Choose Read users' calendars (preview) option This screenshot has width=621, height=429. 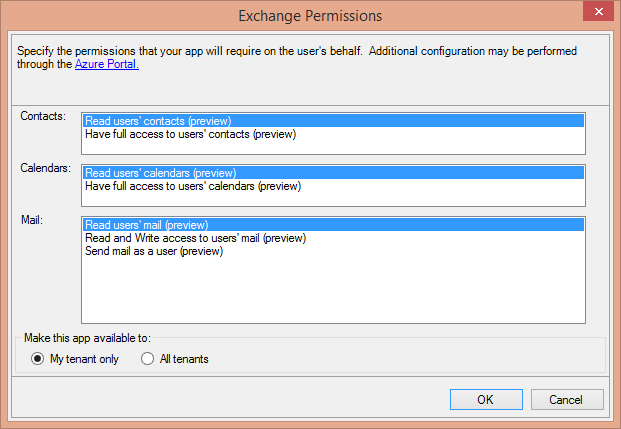point(160,173)
